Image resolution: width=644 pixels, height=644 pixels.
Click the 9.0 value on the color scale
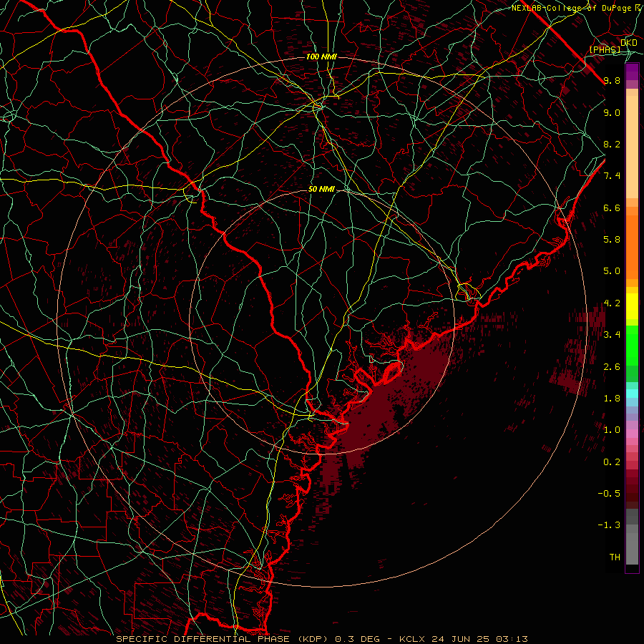[612, 112]
